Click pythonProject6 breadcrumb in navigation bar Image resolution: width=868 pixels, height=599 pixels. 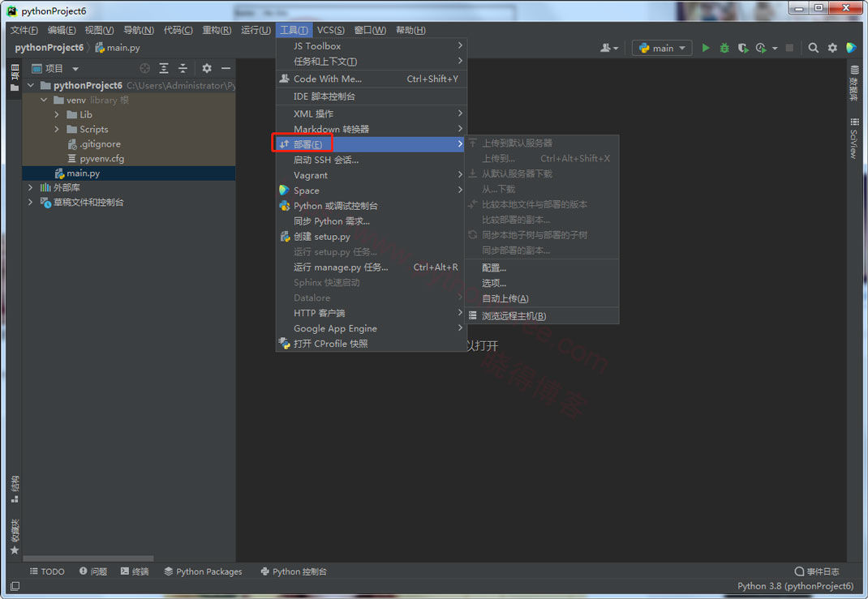(x=49, y=48)
